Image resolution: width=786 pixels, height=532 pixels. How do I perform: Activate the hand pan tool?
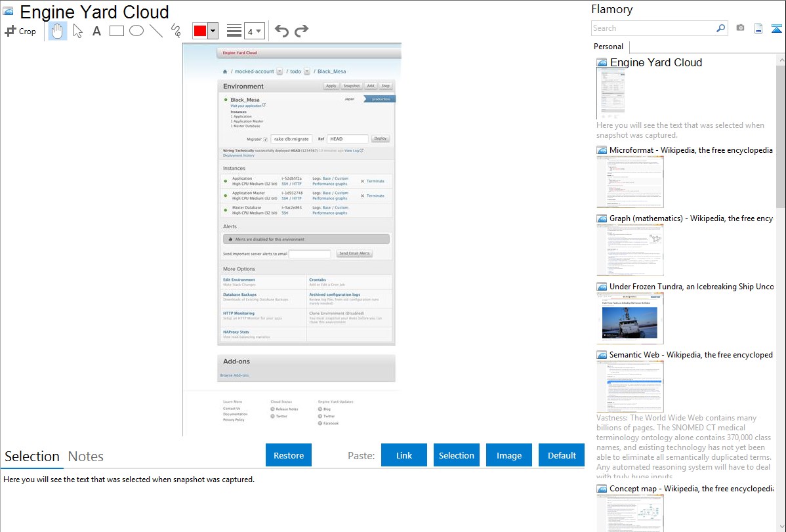[x=58, y=31]
